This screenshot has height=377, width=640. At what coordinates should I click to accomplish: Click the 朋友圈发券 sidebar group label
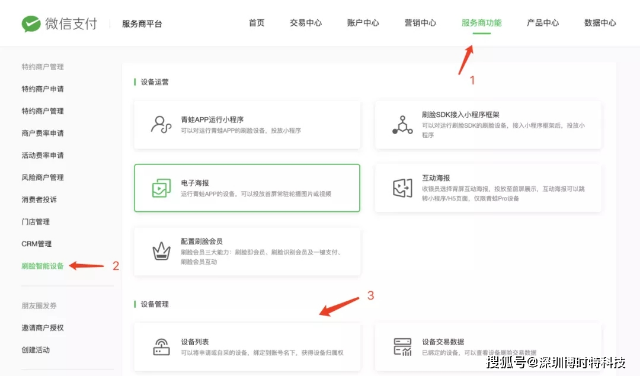39,306
